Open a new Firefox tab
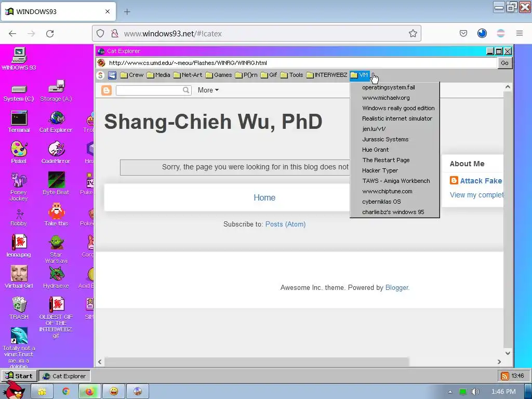The image size is (532, 399). click(127, 11)
